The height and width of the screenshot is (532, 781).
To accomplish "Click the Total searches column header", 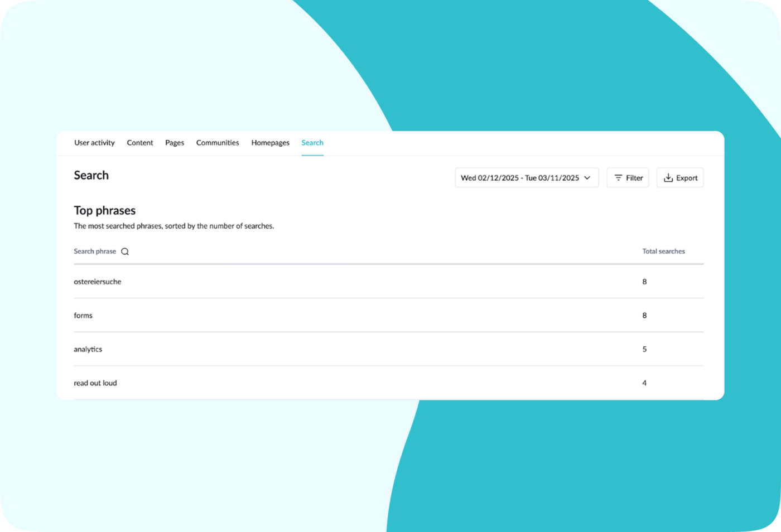I will (663, 252).
